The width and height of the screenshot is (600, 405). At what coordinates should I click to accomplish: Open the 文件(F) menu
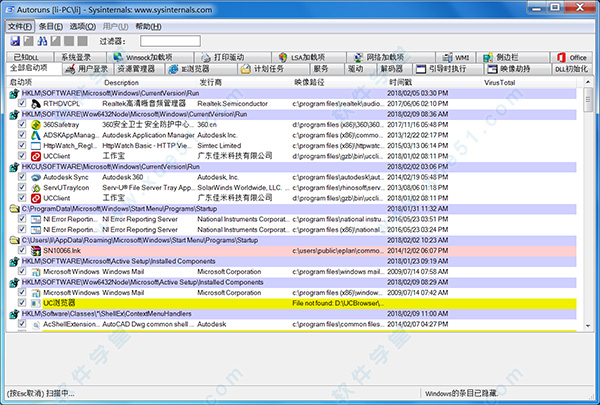[20, 26]
